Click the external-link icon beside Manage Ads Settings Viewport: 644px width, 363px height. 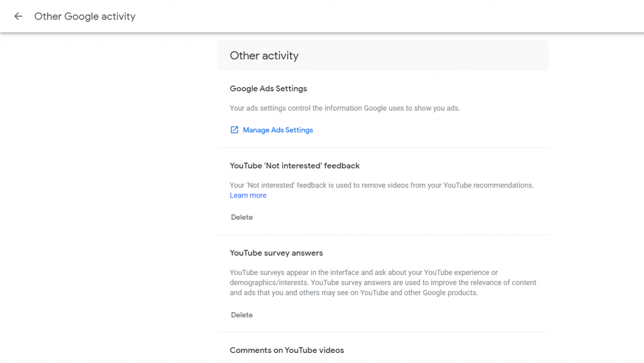[234, 130]
